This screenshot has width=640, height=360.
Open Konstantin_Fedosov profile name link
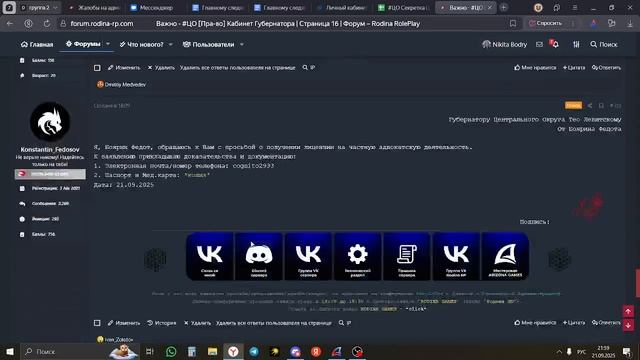50,149
